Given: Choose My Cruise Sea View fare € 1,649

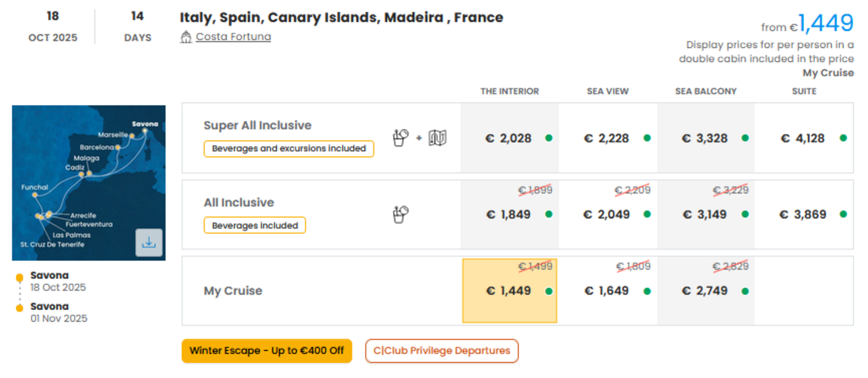Looking at the screenshot, I should pos(608,291).
